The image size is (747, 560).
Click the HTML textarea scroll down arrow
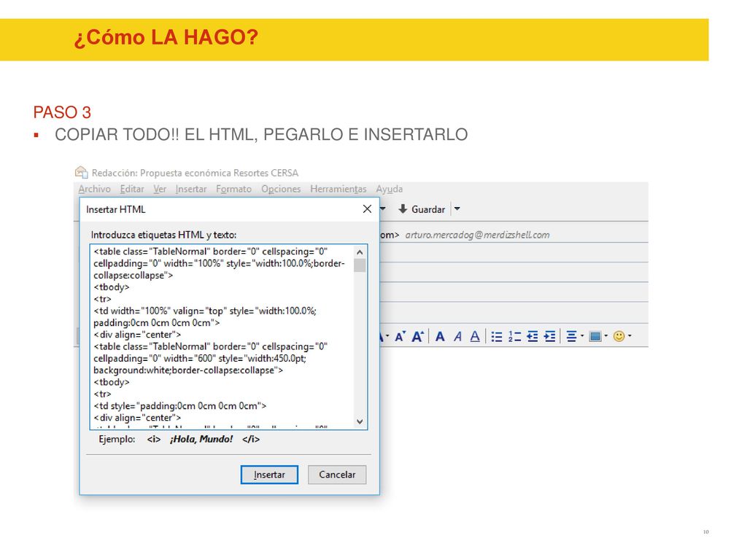click(360, 421)
